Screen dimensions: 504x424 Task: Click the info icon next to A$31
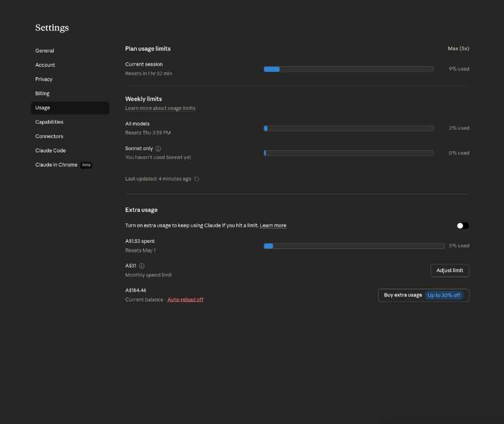[141, 266]
